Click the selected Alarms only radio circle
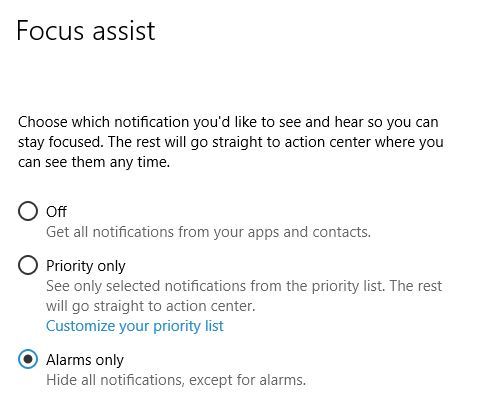This screenshot has height=415, width=485. pos(28,359)
